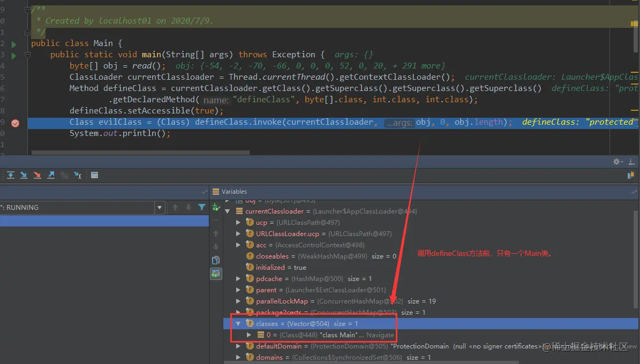Viewport: 640px width, 364px height.
Task: Expand the parallelLockMap field node
Action: pyautogui.click(x=238, y=301)
